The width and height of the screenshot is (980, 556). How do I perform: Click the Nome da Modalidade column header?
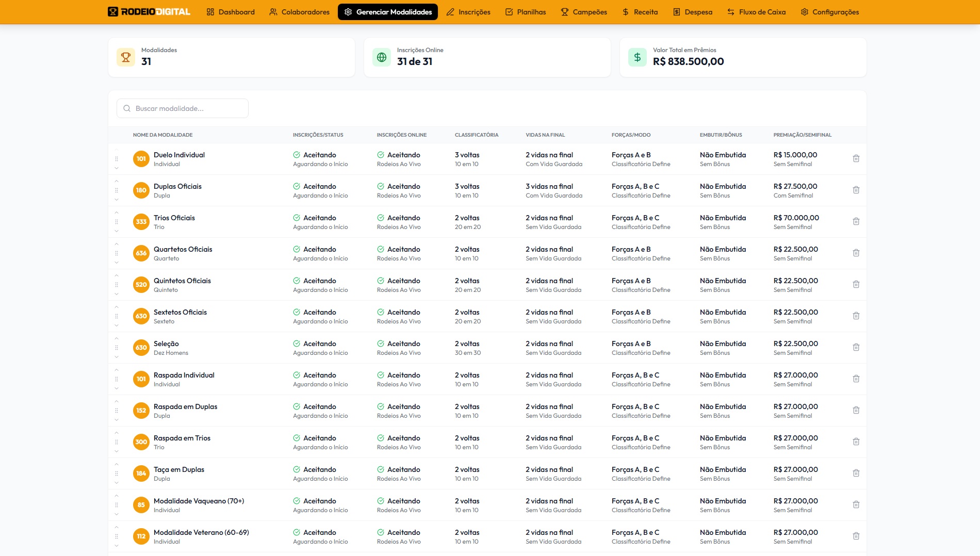[162, 135]
